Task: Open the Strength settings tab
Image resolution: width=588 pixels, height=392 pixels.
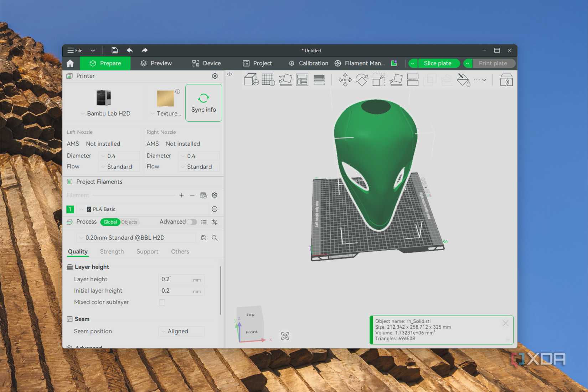Action: coord(112,251)
